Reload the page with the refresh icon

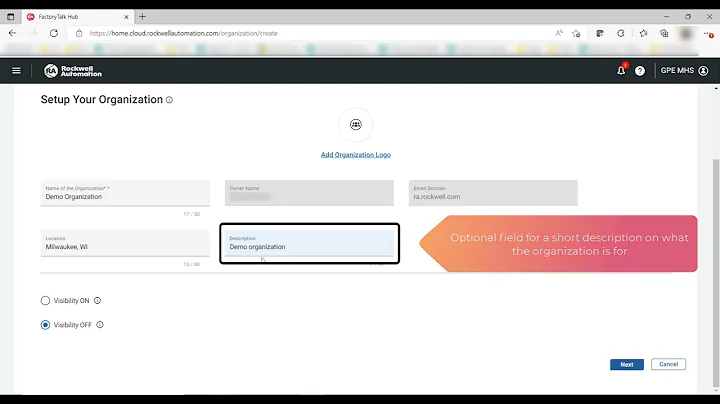(54, 33)
